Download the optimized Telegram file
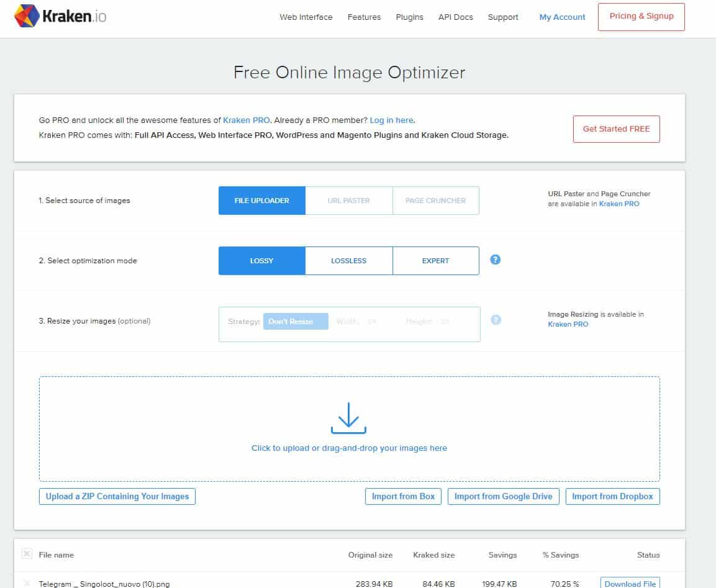 (630, 584)
